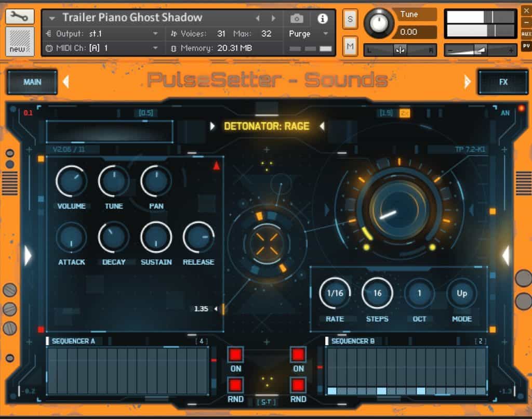This screenshot has width=532, height=419.
Task: Click the SUSTAIN knob
Action: click(x=156, y=237)
